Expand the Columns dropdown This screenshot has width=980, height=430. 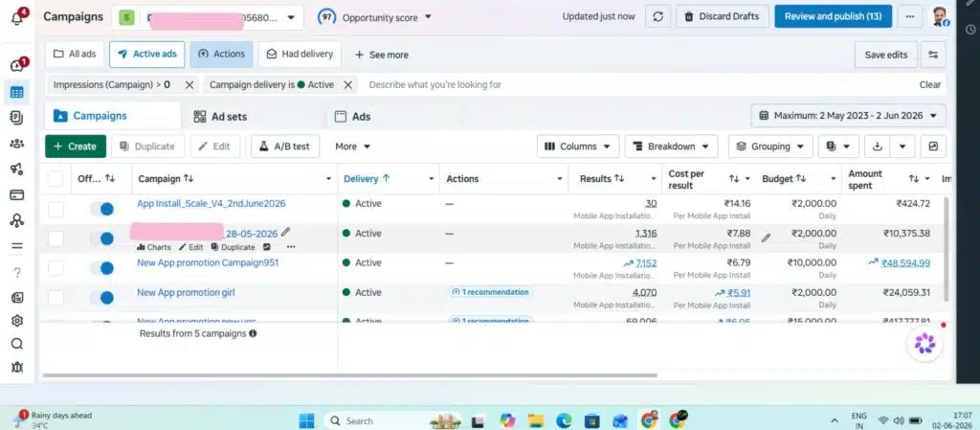tap(578, 147)
